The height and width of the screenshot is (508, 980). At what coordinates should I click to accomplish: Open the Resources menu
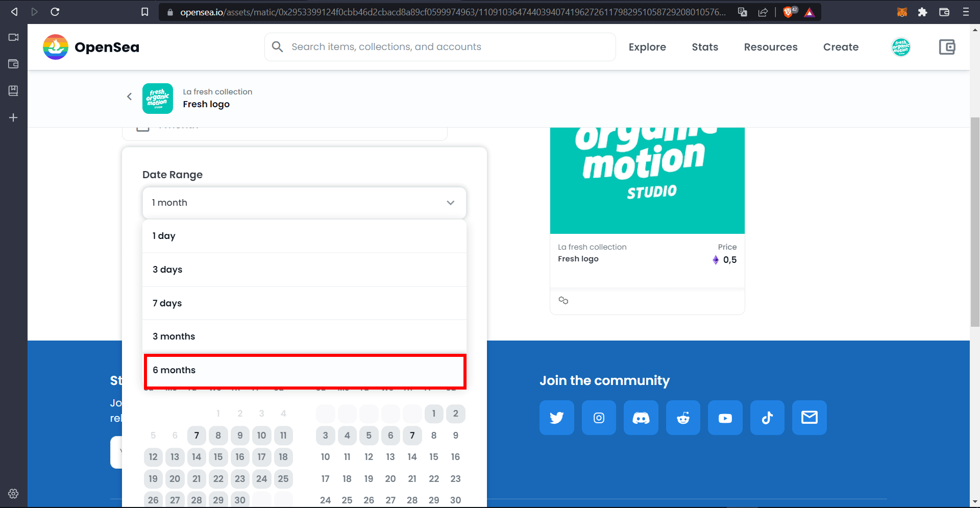point(771,47)
